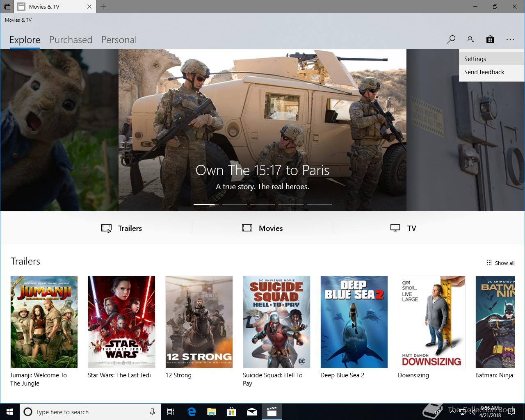Switch to the Explore tab
The width and height of the screenshot is (525, 420).
pyautogui.click(x=25, y=40)
